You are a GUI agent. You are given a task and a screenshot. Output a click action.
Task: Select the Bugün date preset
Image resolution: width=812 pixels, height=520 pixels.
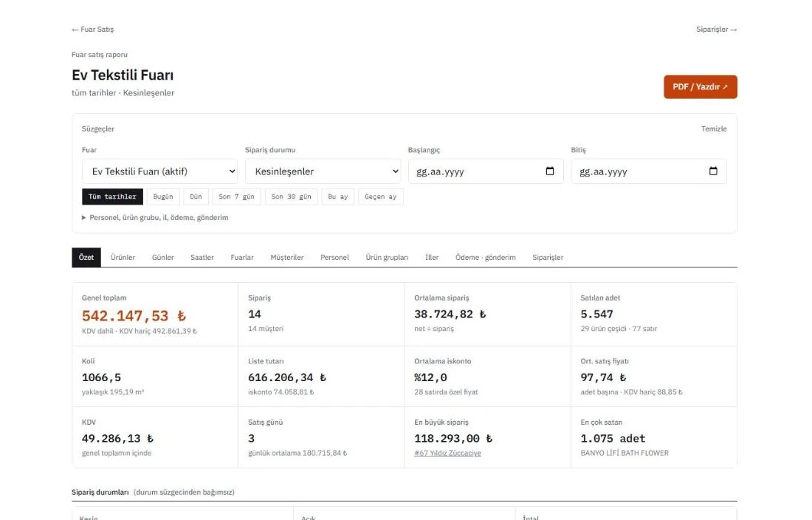click(x=163, y=196)
